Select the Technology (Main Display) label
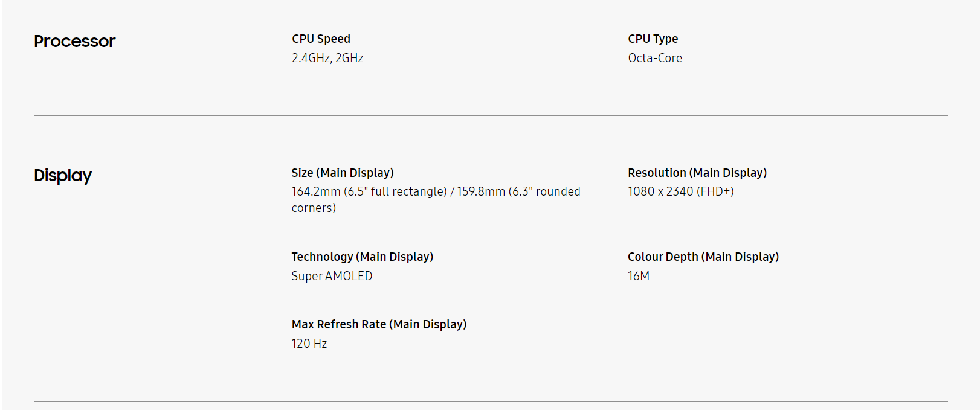 tap(363, 257)
